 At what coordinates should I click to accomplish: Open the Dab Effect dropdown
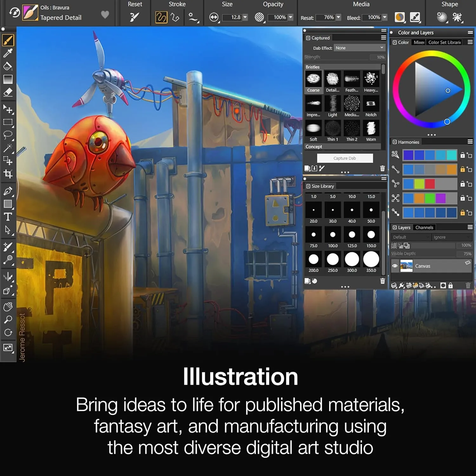click(359, 48)
